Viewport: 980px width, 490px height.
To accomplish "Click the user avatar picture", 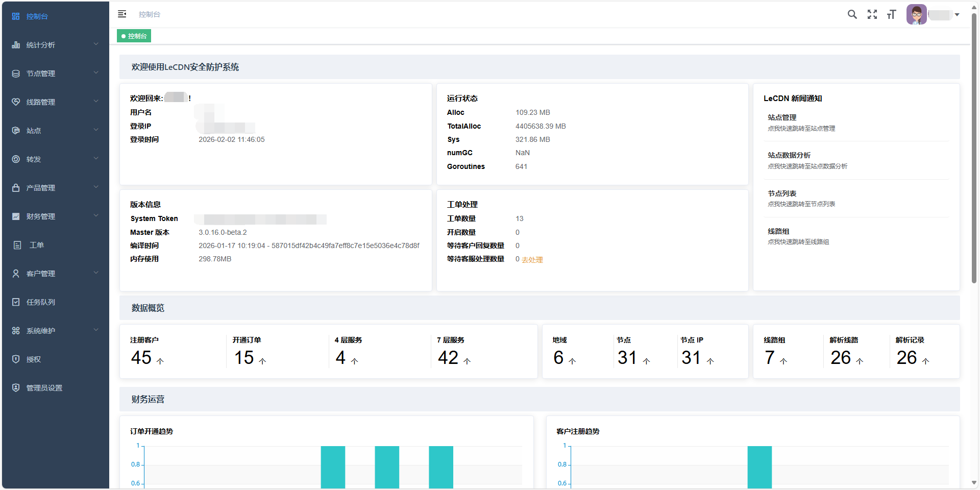I will click(x=916, y=14).
